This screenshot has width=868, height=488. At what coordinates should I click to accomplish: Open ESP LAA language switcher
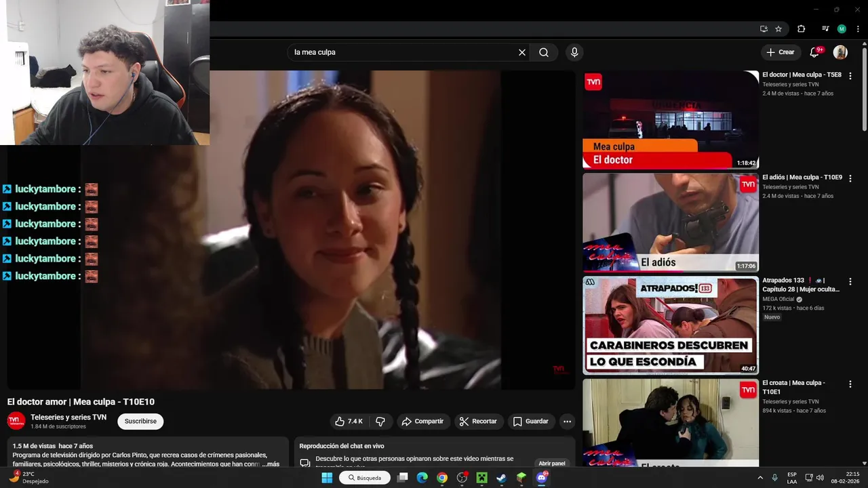pos(792,478)
